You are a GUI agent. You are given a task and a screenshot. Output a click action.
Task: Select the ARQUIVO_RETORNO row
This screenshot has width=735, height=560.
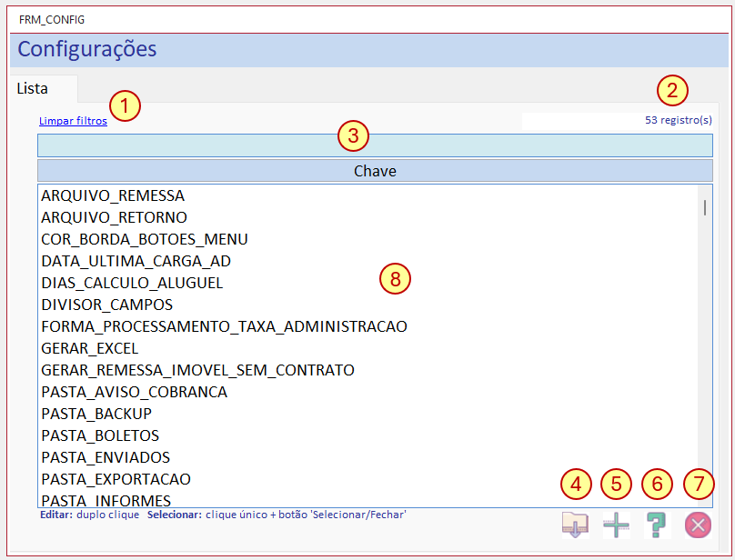pyautogui.click(x=368, y=217)
